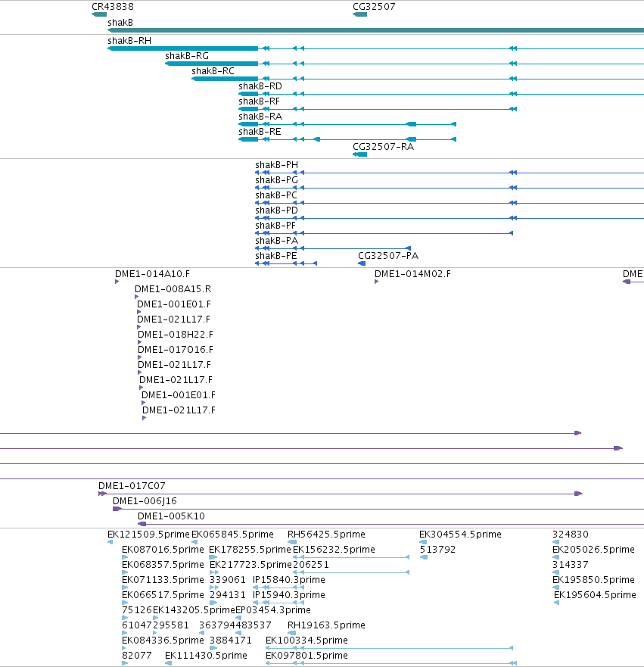Image resolution: width=644 pixels, height=667 pixels.
Task: Click the EK217723.5prime EST label
Action: click(250, 565)
